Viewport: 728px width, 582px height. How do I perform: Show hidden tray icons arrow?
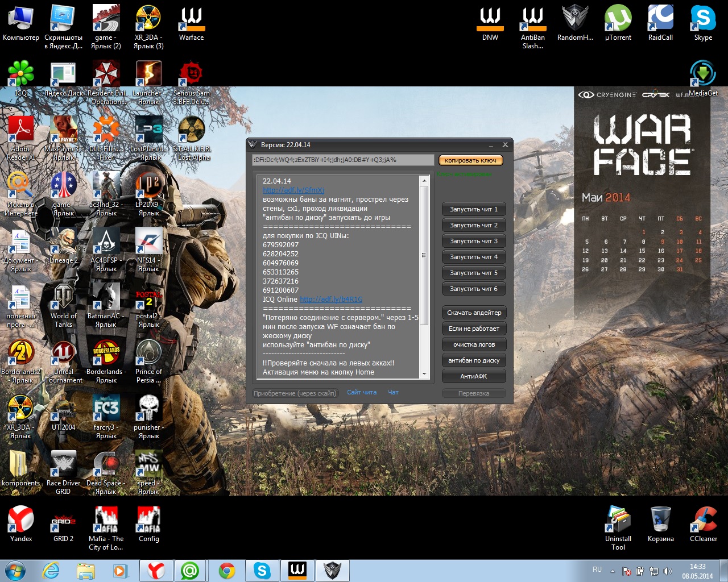(x=613, y=571)
